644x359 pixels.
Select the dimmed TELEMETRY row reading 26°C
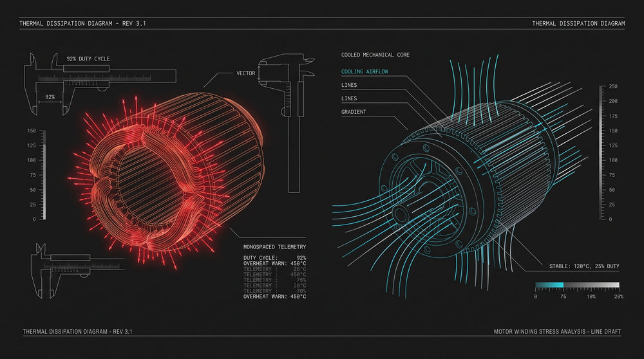(275, 269)
